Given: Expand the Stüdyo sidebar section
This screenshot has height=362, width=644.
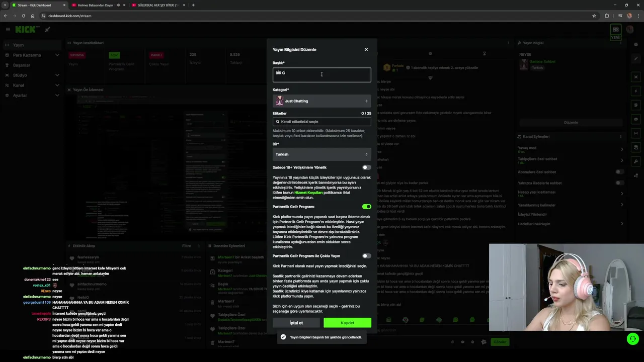Looking at the screenshot, I should (x=32, y=75).
